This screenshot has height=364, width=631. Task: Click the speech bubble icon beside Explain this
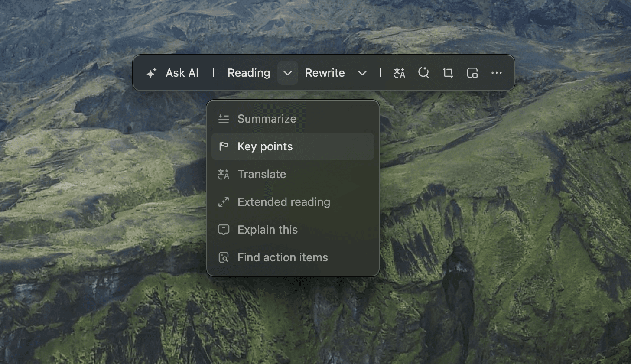224,230
